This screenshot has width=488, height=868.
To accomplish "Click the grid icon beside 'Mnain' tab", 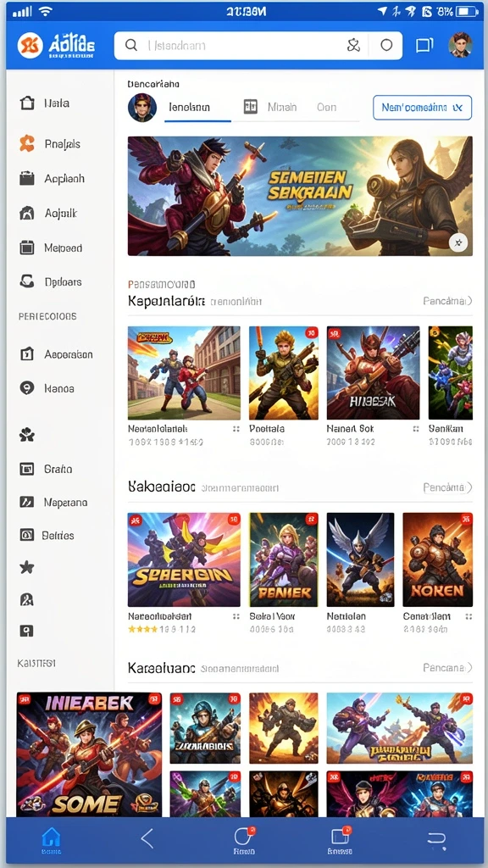I will (251, 107).
